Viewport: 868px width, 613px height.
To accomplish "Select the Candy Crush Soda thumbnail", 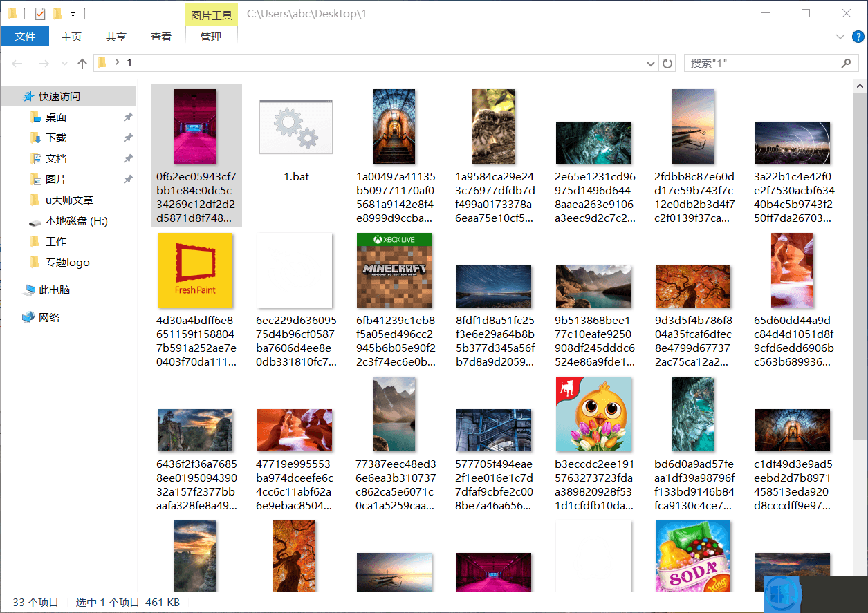I will (x=693, y=556).
